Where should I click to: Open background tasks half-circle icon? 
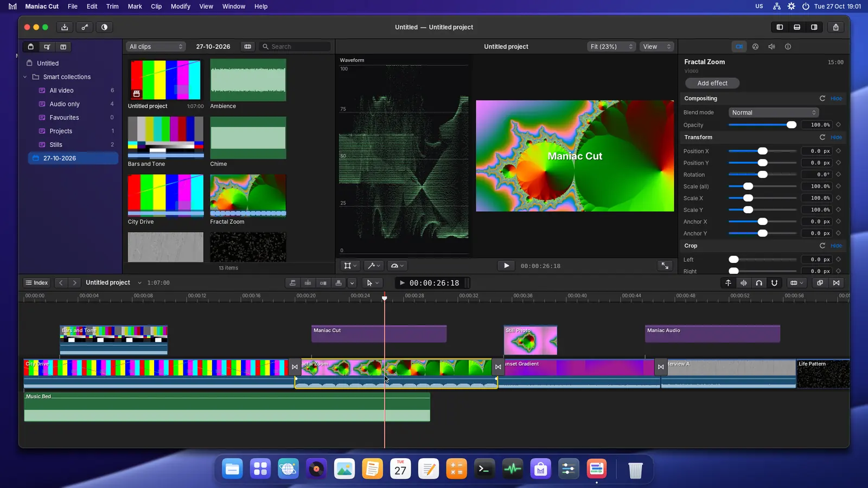(x=104, y=27)
